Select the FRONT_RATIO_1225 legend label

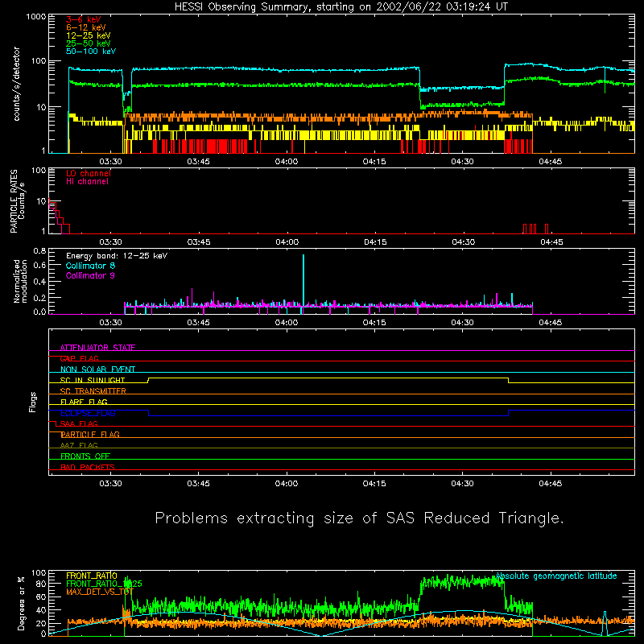[104, 584]
